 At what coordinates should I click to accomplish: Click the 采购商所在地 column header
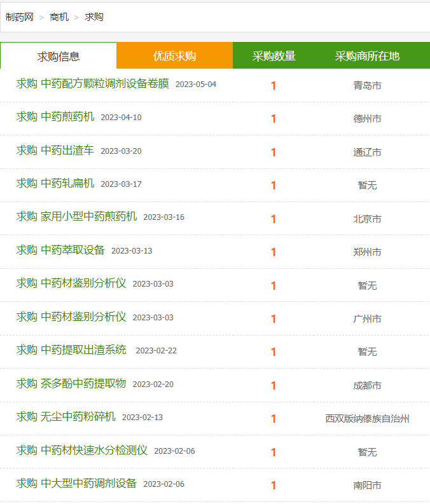(367, 56)
